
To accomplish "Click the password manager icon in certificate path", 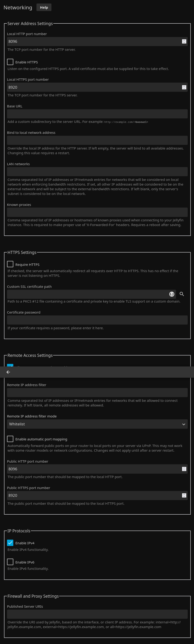I will coord(172,294).
